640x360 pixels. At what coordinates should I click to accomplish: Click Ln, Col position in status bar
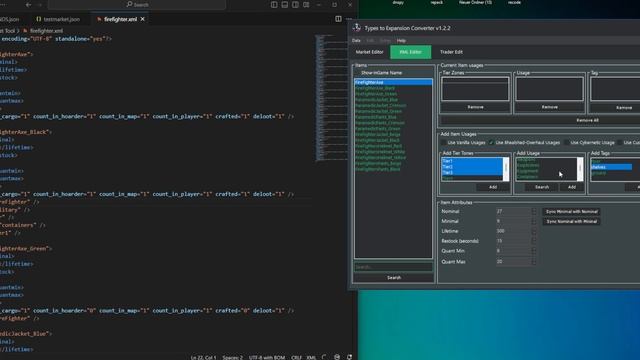coord(203,358)
